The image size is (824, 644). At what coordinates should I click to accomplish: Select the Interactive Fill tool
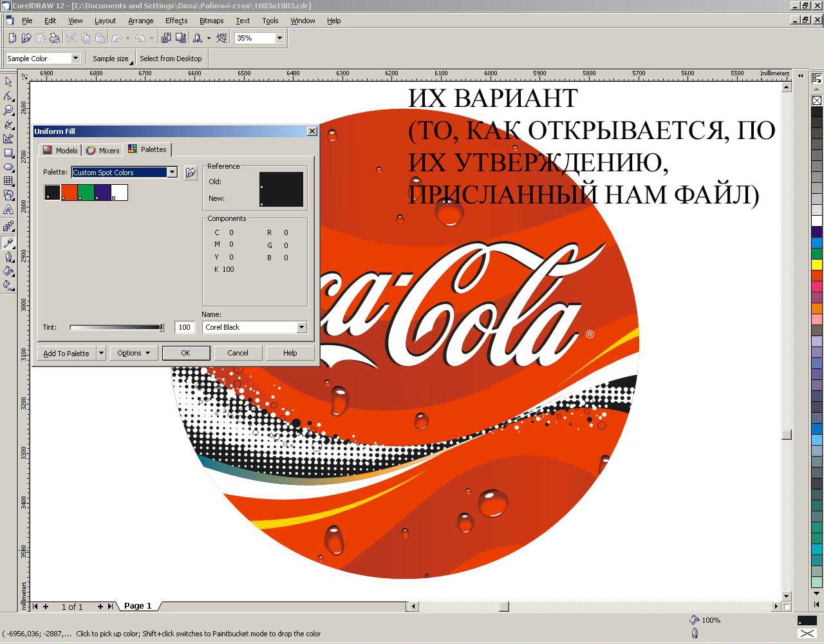pyautogui.click(x=8, y=285)
